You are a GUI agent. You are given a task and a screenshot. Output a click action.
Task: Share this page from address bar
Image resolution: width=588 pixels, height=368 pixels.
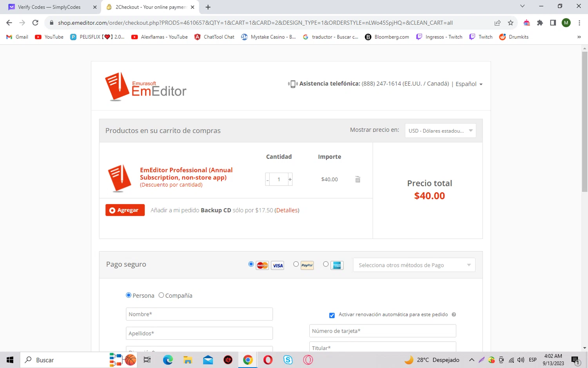point(497,23)
